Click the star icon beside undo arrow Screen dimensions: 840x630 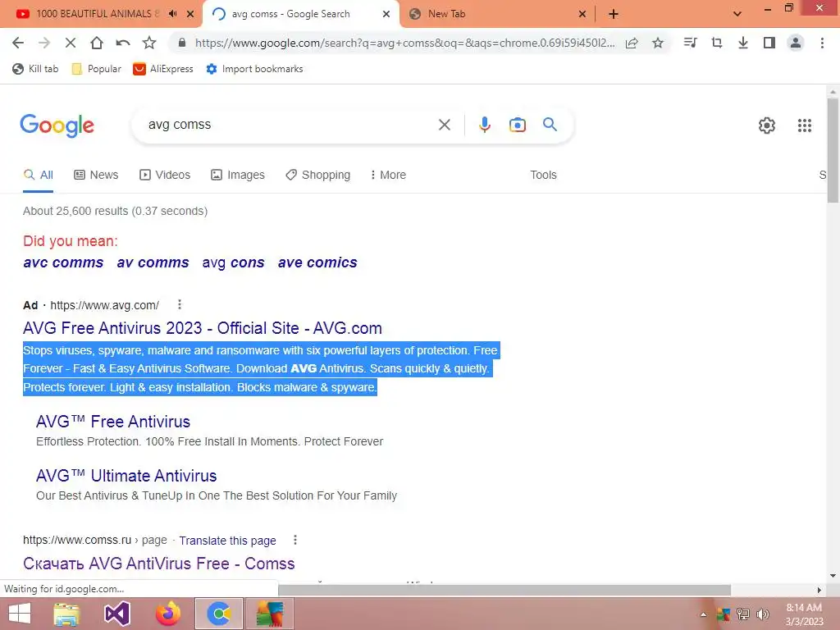point(149,43)
